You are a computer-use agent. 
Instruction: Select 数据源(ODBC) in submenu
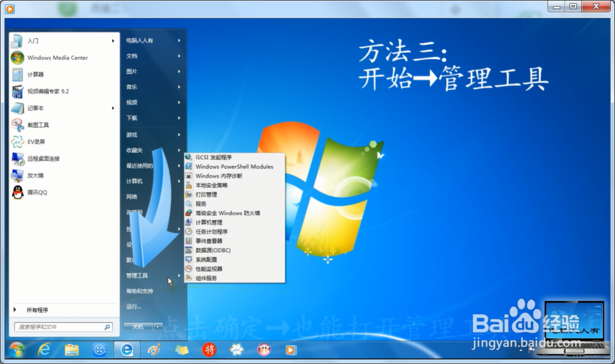(x=234, y=250)
